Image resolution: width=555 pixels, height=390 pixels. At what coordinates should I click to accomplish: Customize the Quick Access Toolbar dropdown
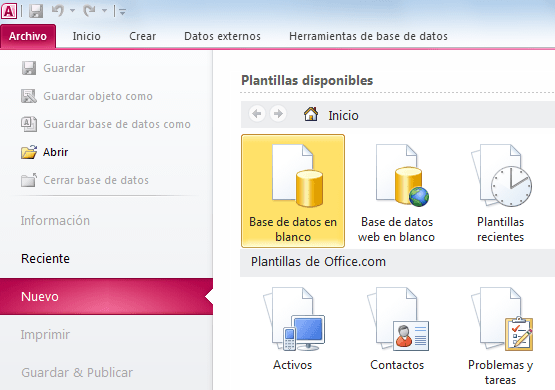click(122, 12)
